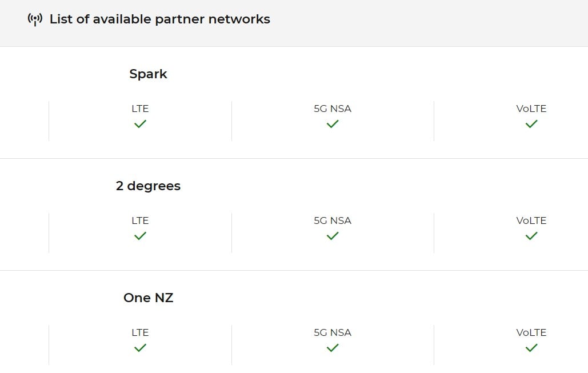Click the 2 degrees VoLTE checkmark

(x=531, y=235)
